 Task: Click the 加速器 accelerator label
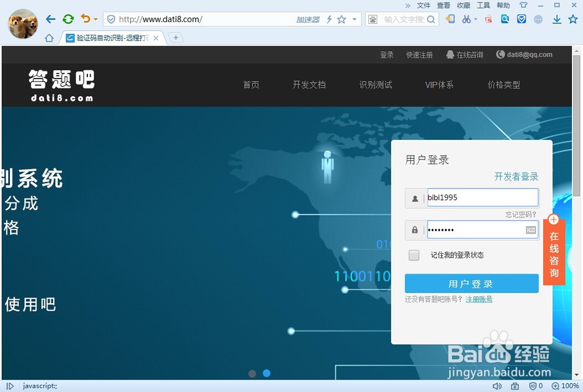point(307,19)
